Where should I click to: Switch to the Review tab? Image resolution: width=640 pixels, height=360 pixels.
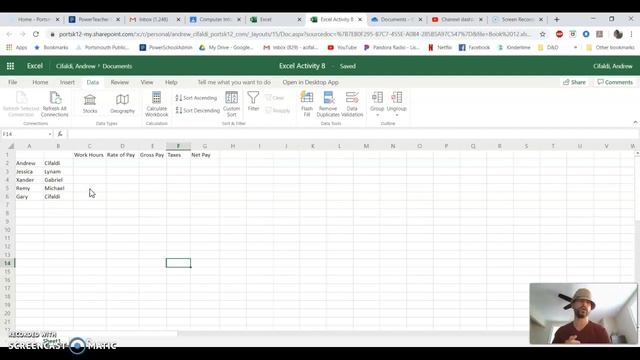(120, 82)
